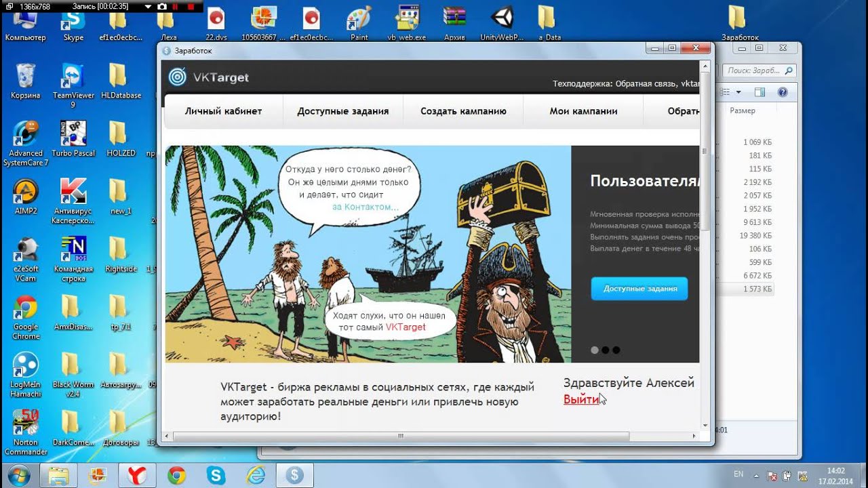Open the Антивирус Касперского shortcut

pos(73,202)
